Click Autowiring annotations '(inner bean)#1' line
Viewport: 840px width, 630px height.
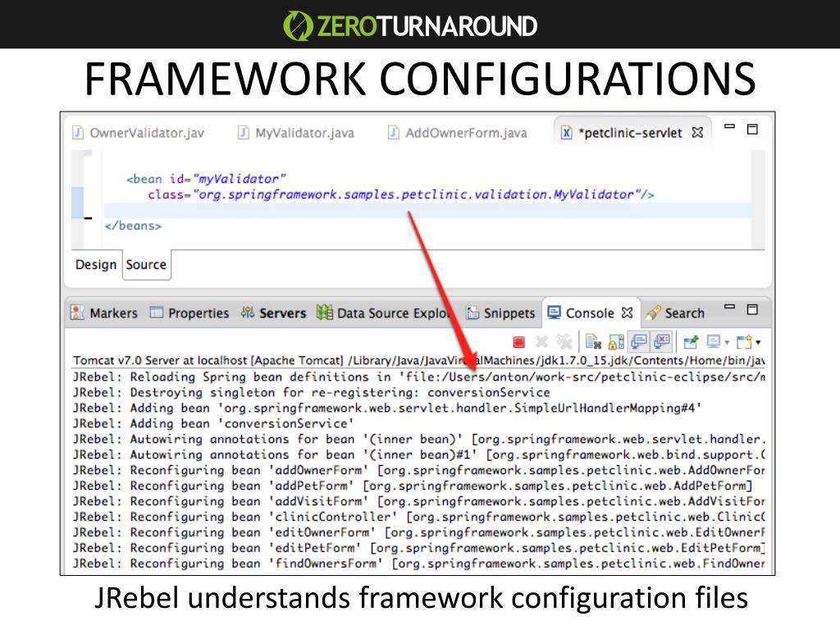point(419,454)
